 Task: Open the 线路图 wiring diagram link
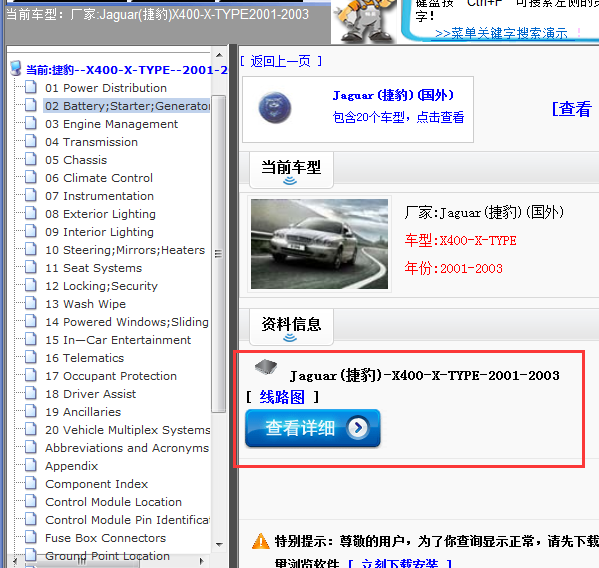pos(282,397)
